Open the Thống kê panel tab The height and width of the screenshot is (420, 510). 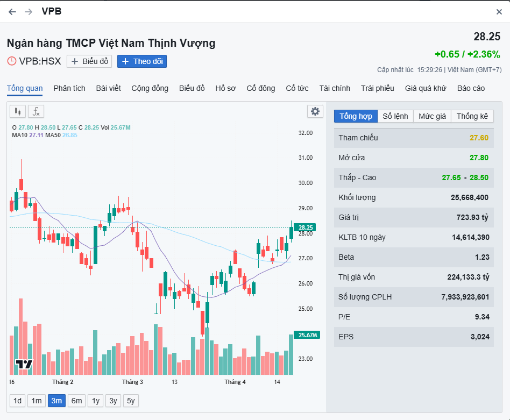[472, 116]
